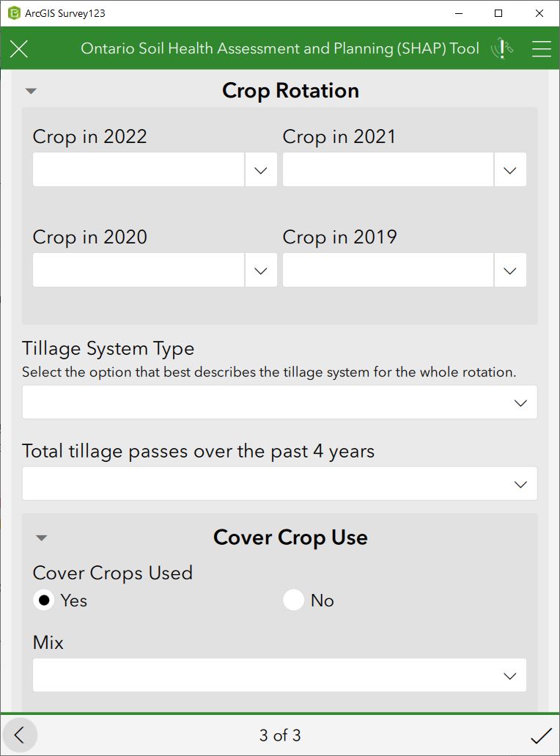The image size is (560, 756).
Task: Click the ArcGIS Survey123 logo in title bar
Action: click(12, 12)
